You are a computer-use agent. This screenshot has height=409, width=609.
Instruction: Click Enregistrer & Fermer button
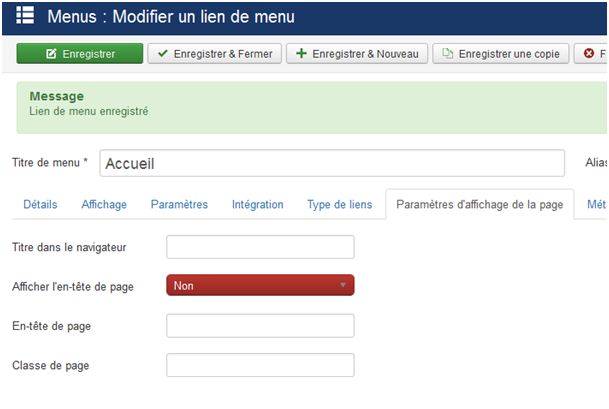coord(214,54)
